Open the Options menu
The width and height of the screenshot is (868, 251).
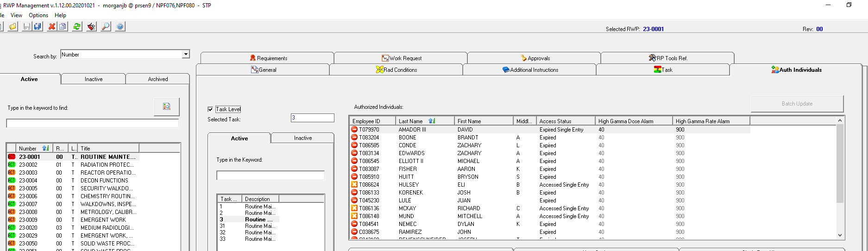coord(38,15)
